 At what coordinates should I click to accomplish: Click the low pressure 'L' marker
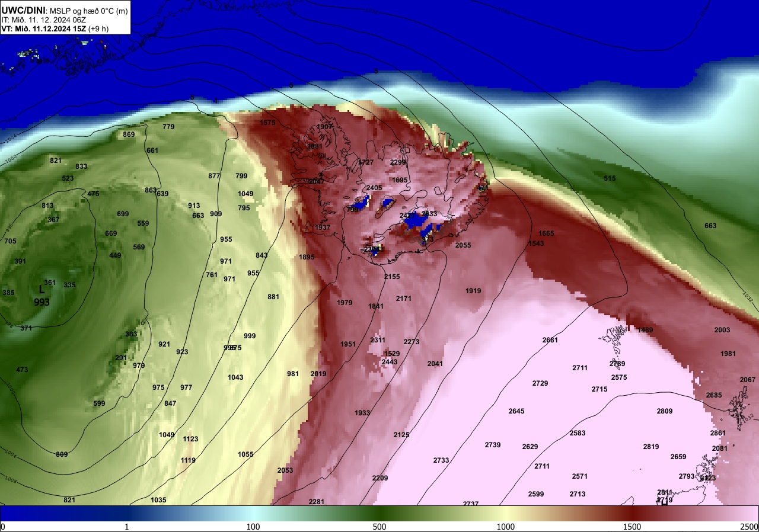pyautogui.click(x=41, y=290)
